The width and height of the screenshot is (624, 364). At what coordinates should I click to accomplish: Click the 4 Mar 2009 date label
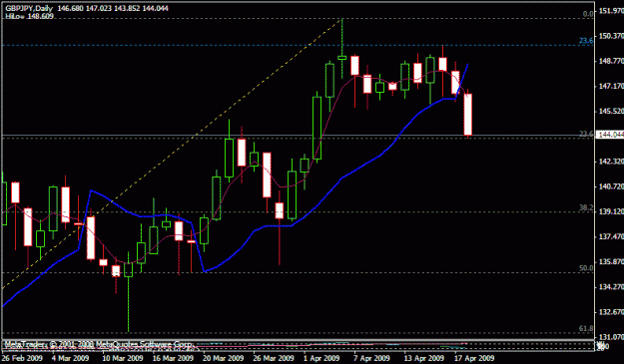70,358
